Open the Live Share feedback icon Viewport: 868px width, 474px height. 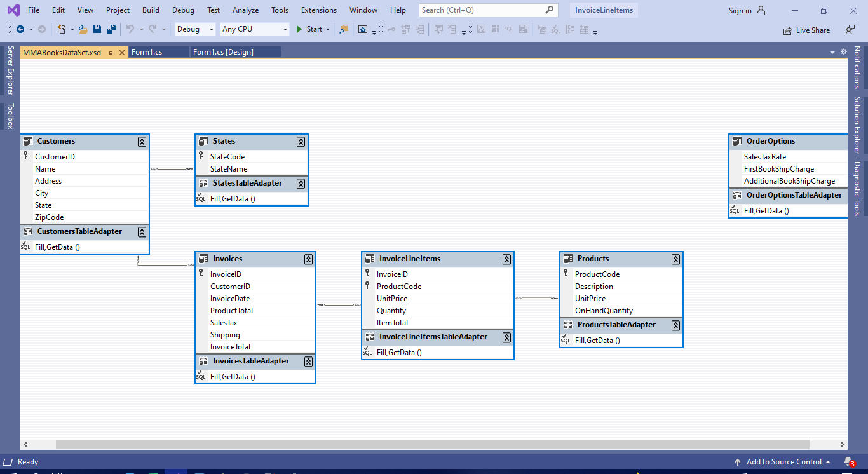(x=850, y=29)
